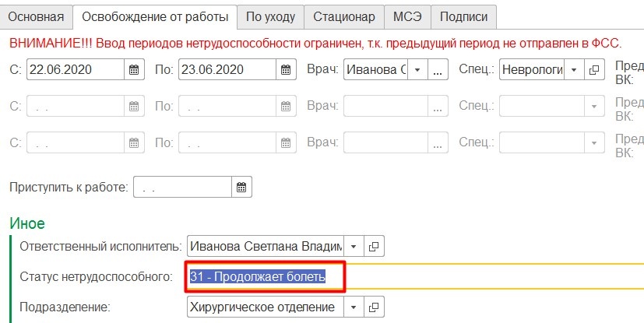Open Невролог specialty record icon
Image resolution: width=644 pixels, height=323 pixels.
(x=594, y=69)
